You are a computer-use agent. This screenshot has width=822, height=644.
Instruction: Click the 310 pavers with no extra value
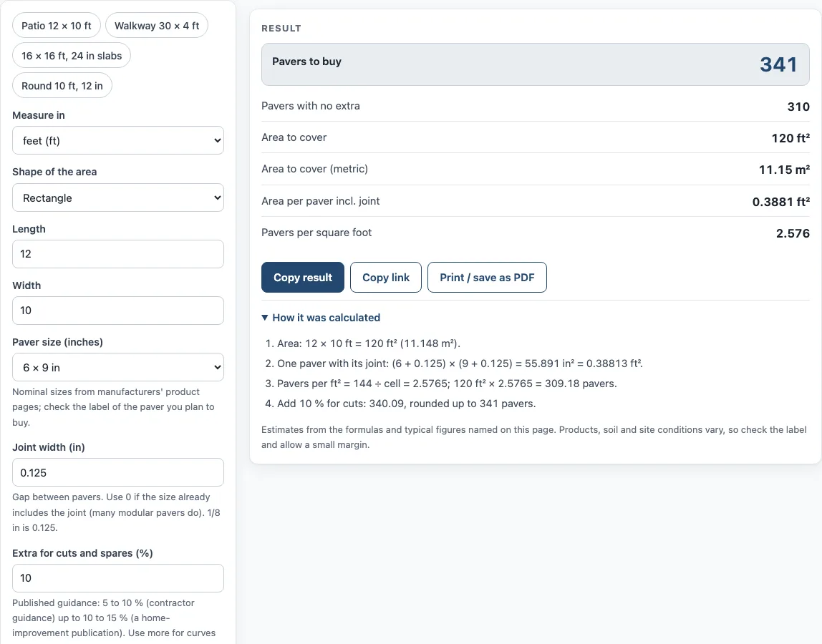point(798,107)
